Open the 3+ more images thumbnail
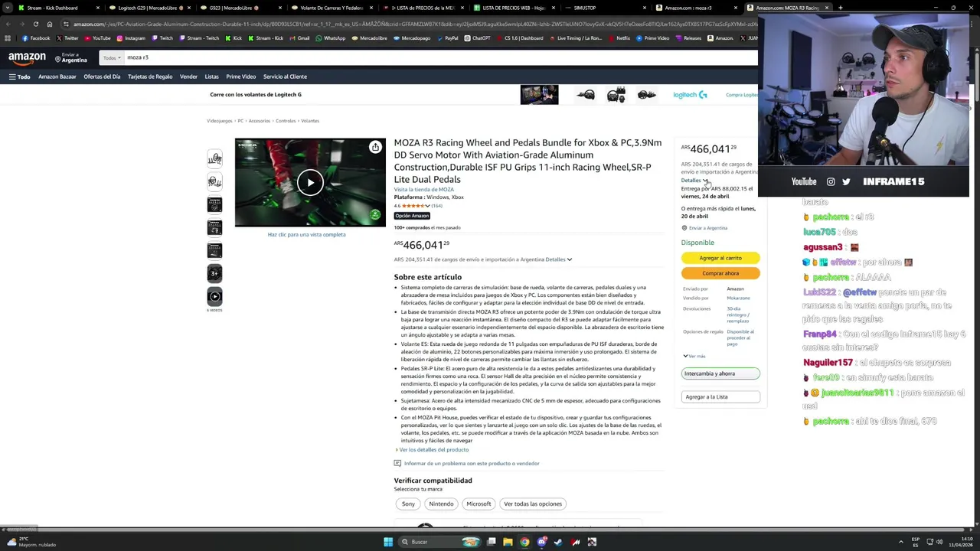Screen dimensions: 980x551 [x=214, y=273]
